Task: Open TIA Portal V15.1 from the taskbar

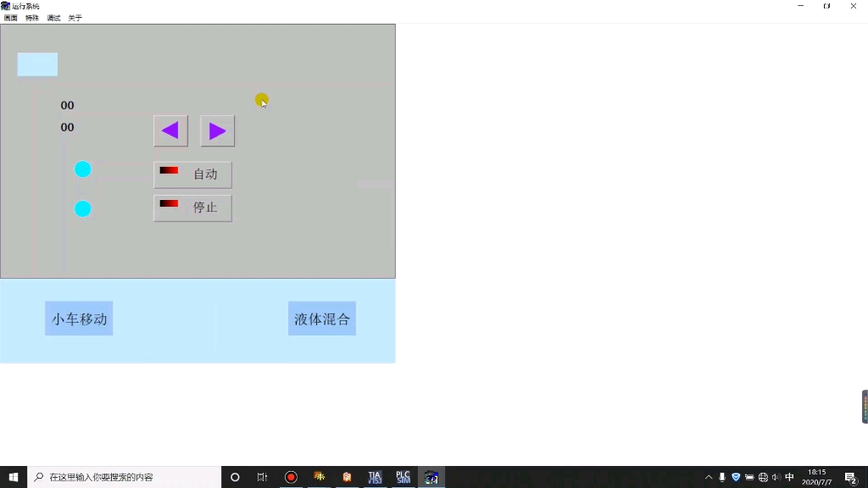Action: (x=375, y=477)
